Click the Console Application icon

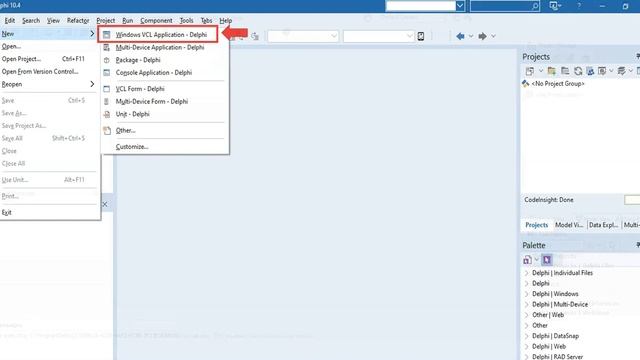[x=107, y=73]
